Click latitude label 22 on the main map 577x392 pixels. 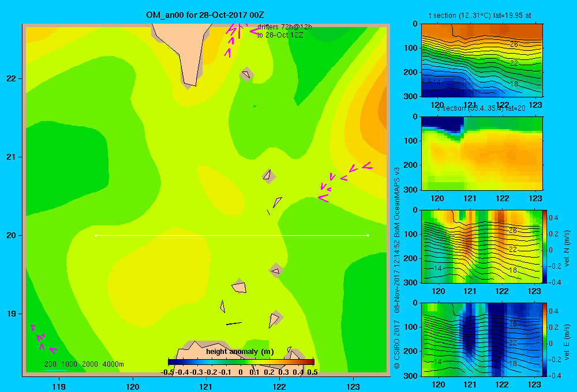(12, 79)
